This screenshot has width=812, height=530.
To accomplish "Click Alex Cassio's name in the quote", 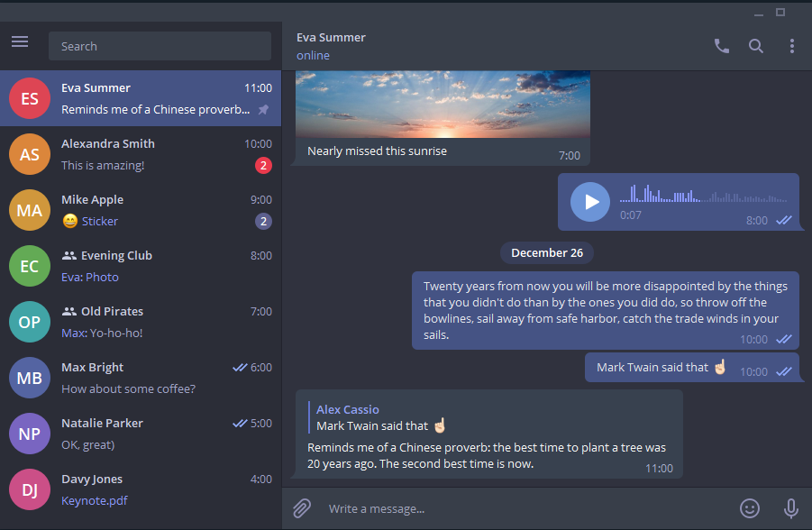I will pos(346,408).
